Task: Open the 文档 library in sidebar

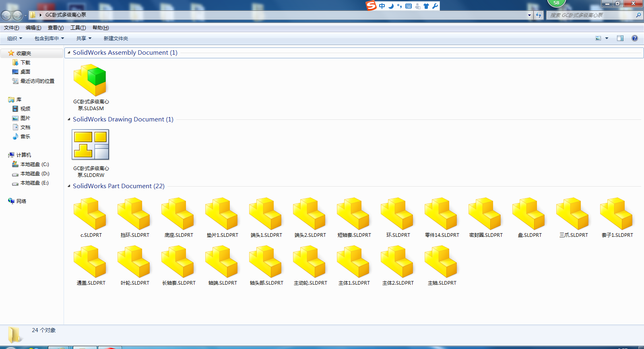Action: pos(21,127)
